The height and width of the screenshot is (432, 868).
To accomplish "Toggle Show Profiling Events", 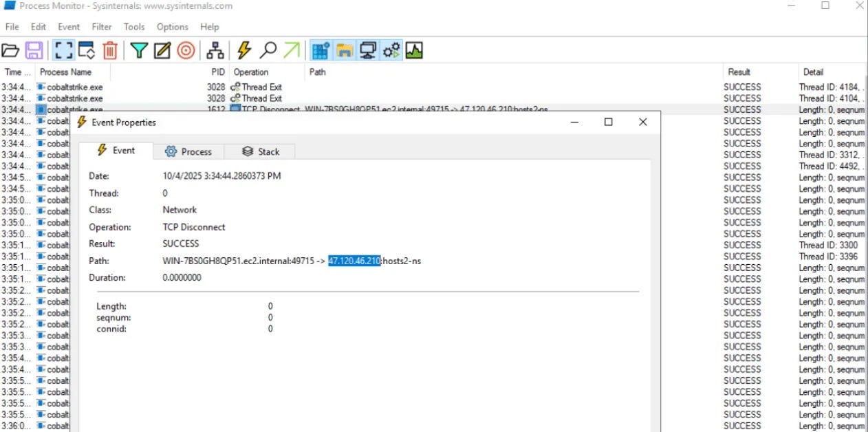I will click(414, 50).
